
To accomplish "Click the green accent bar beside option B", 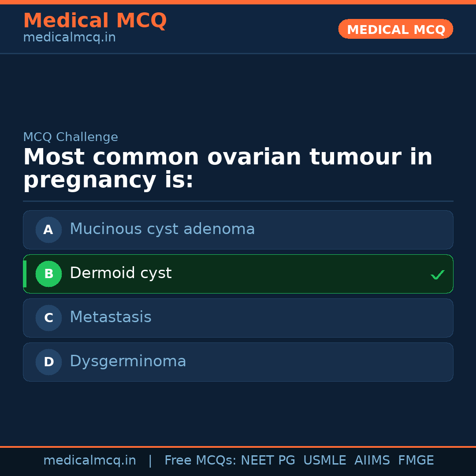I will (25, 274).
